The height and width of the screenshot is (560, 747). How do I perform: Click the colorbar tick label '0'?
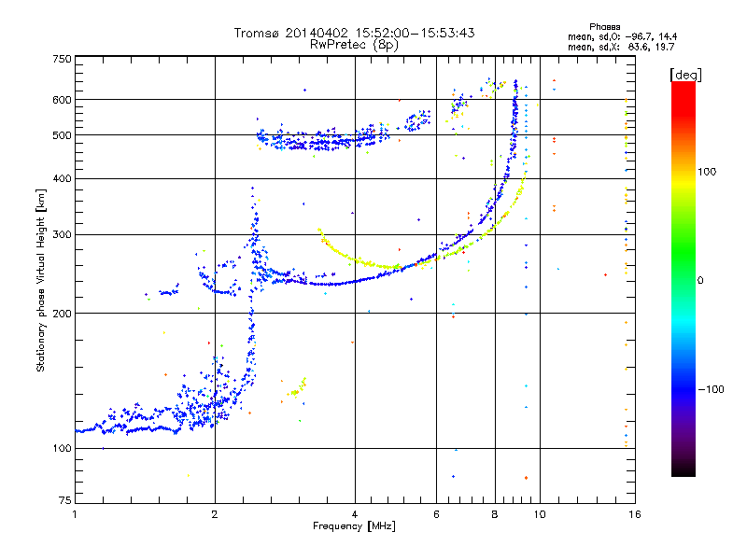click(x=700, y=281)
